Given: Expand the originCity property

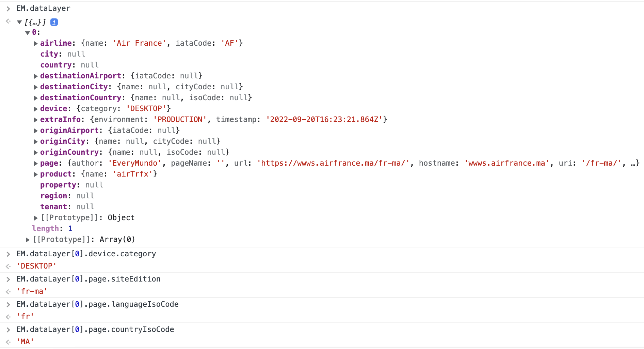Looking at the screenshot, I should click(x=36, y=141).
